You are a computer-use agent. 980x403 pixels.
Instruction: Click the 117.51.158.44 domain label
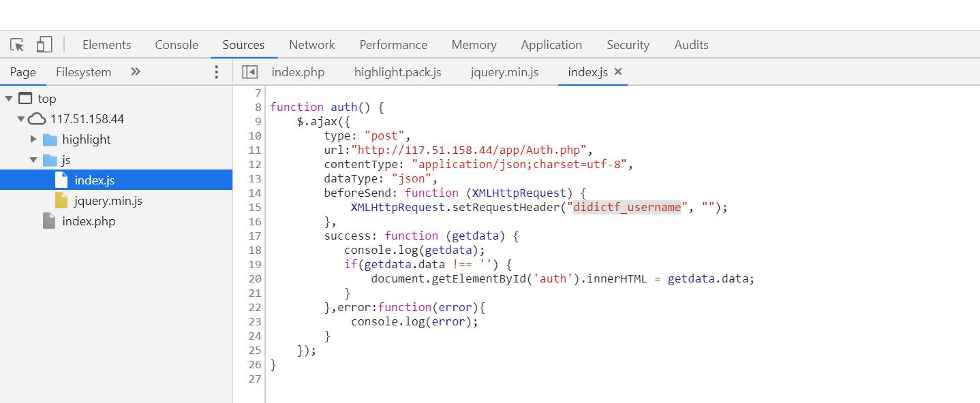tap(87, 119)
